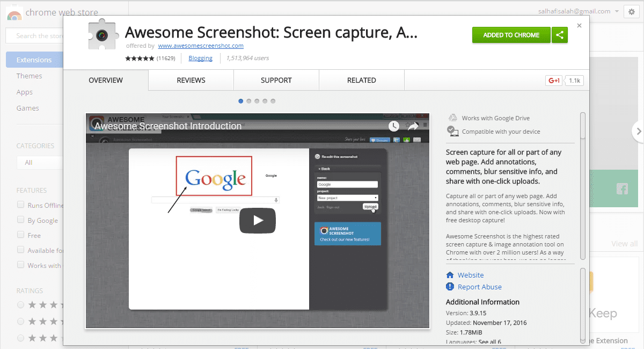The height and width of the screenshot is (349, 644).
Task: Close the extension detail dialog
Action: 579,25
